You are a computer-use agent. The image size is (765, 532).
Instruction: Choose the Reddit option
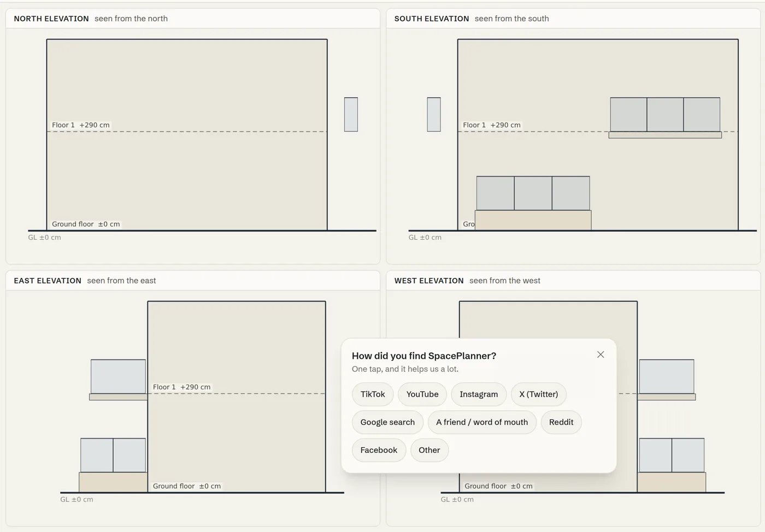pos(561,422)
